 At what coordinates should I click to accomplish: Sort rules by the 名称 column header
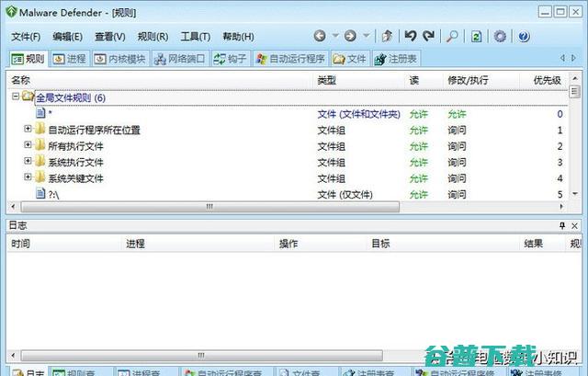click(x=160, y=80)
